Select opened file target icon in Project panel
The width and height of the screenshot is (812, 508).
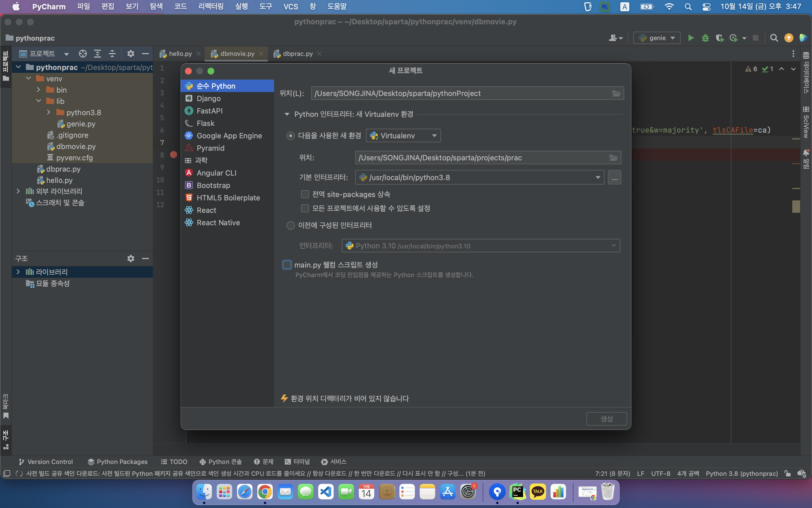pos(83,54)
